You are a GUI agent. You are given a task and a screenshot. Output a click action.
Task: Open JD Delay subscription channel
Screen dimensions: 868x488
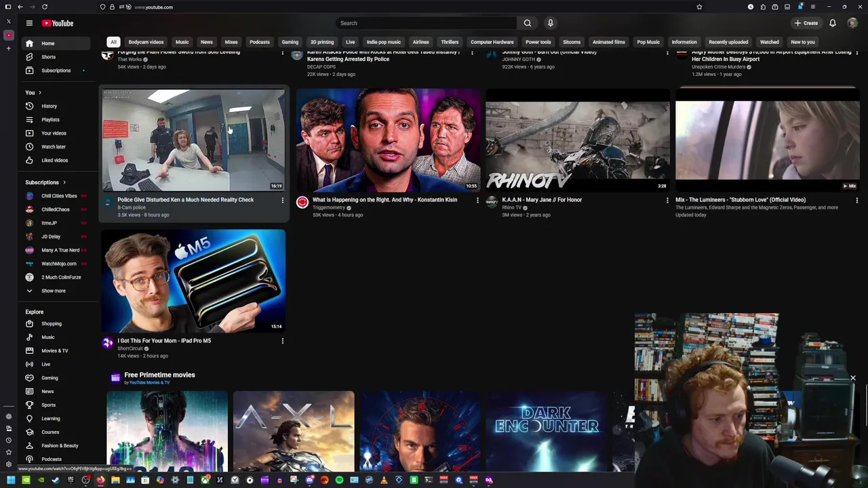(54, 237)
